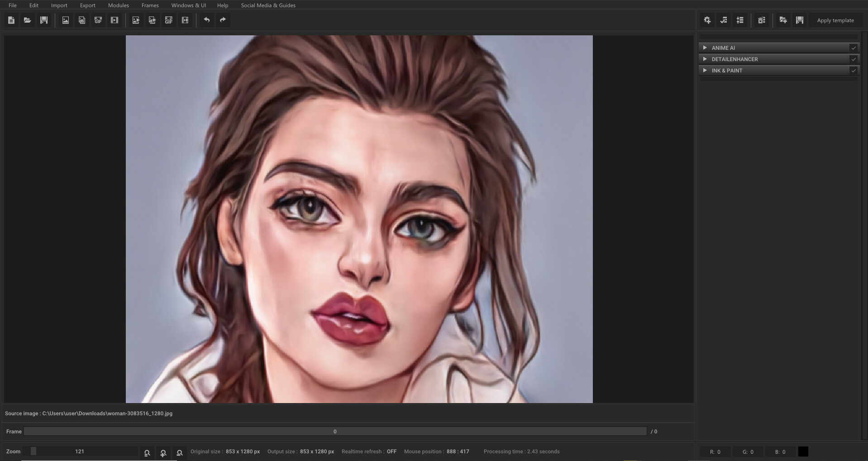Click the Apply template button
This screenshot has width=868, height=461.
point(835,20)
